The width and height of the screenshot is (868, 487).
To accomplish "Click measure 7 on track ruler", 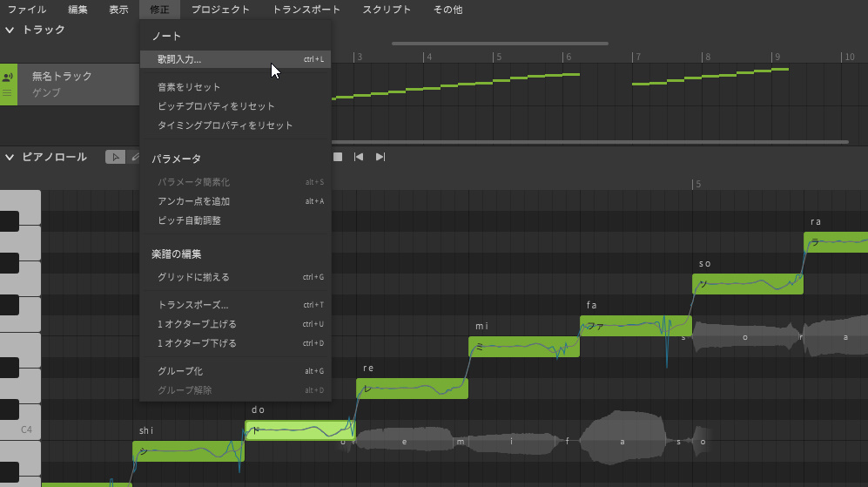I will (x=638, y=57).
